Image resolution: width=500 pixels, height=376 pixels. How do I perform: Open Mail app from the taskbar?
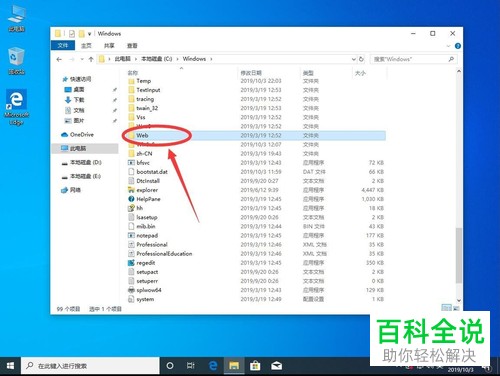pos(276,366)
